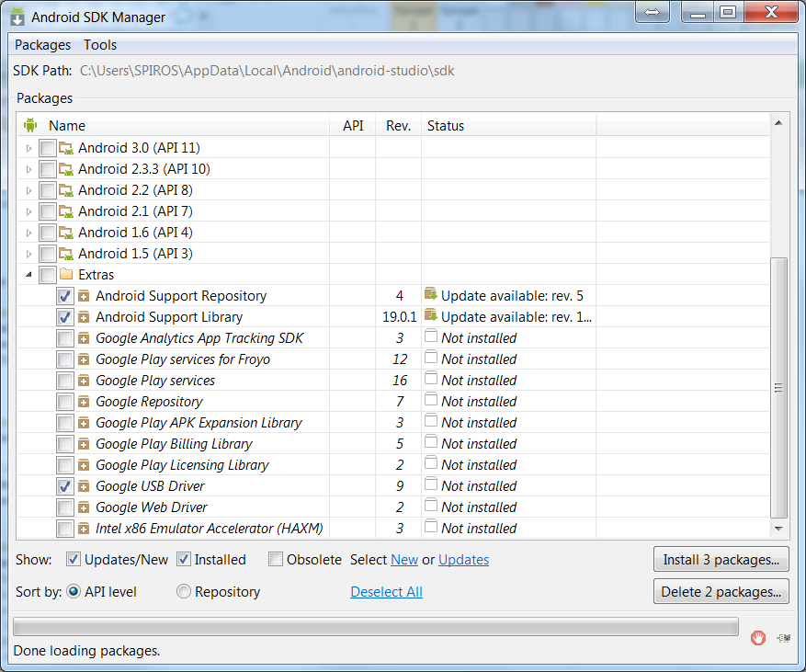Click the Google Play Licensing Library icon
This screenshot has width=806, height=672.
[84, 465]
